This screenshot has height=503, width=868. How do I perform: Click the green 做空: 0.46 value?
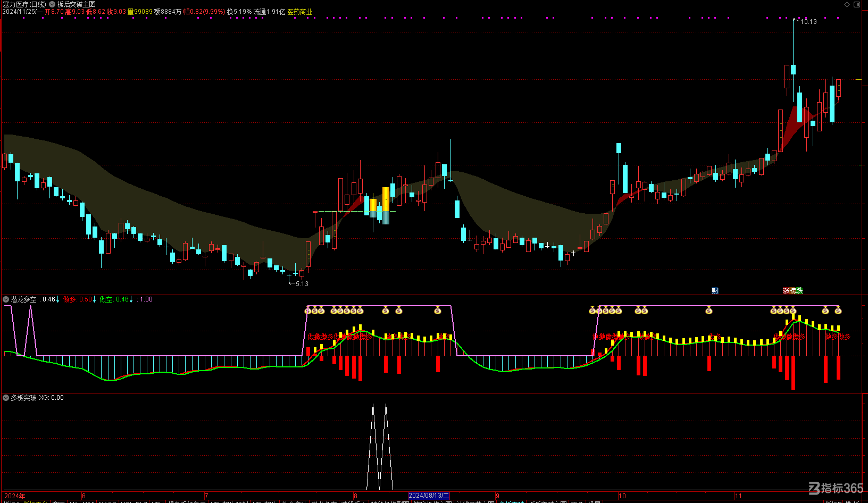click(114, 300)
